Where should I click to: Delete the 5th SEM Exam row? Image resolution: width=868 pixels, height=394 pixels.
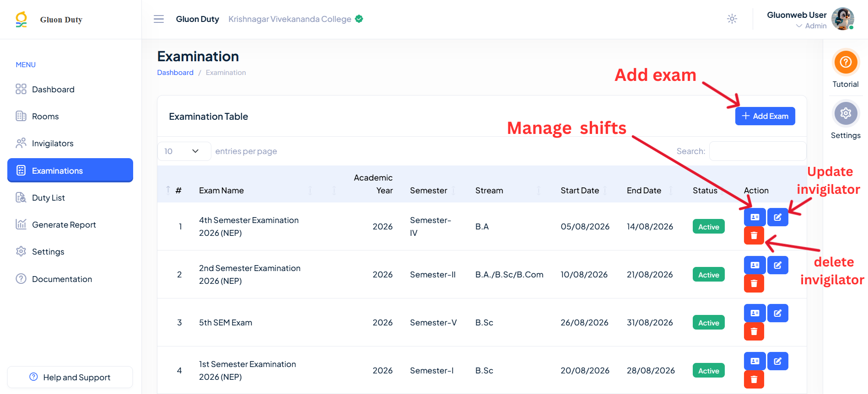(754, 332)
